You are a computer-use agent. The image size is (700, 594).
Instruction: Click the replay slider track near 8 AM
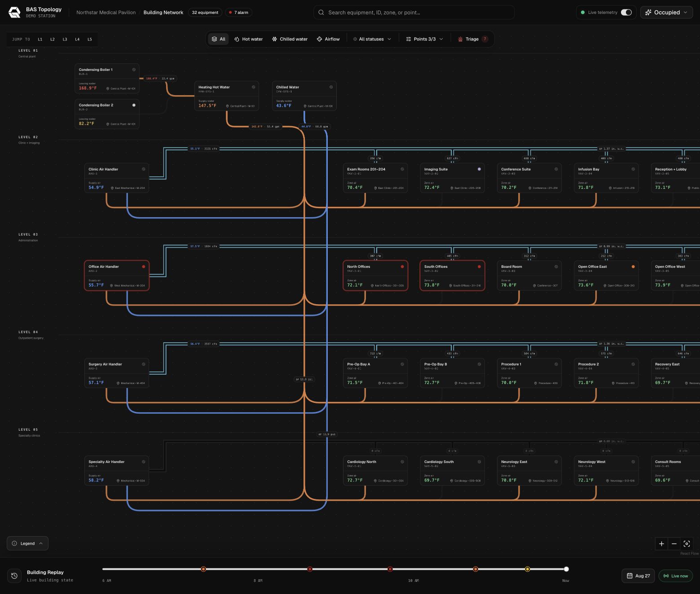pyautogui.click(x=258, y=569)
